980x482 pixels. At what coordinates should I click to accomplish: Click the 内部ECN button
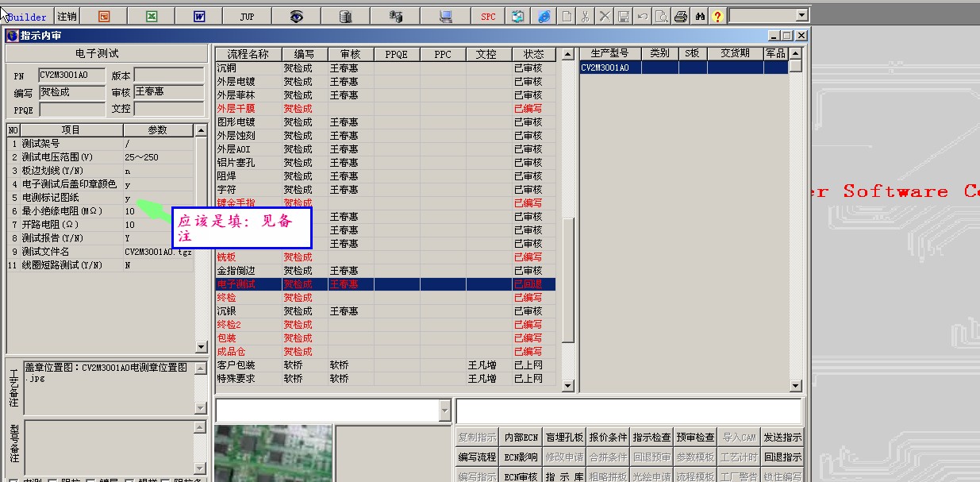tap(521, 438)
